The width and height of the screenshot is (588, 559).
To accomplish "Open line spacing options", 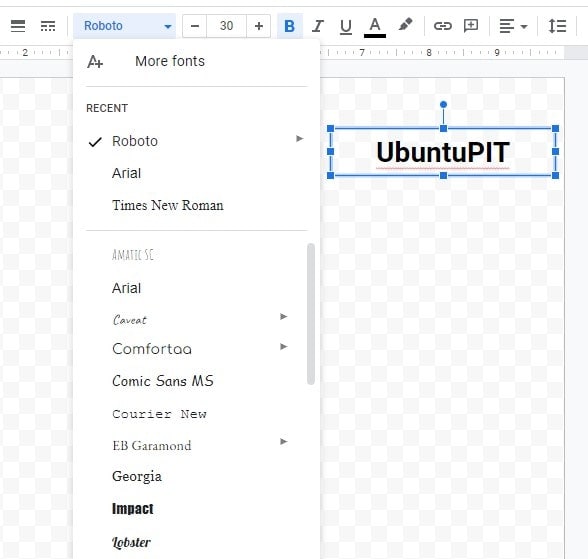I will (x=557, y=26).
